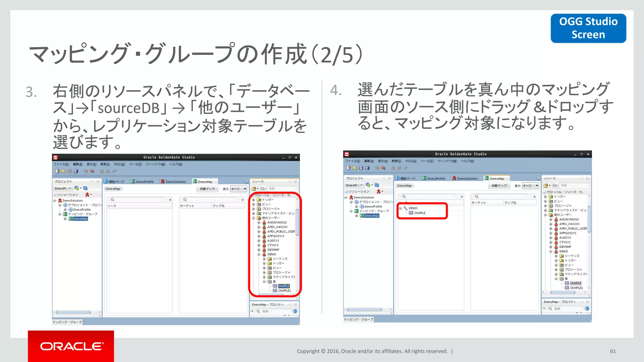Viewport: 644px width, 362px height.
Task: Click the DemoMap breadcrumb in step 3 editor
Action: (113, 189)
